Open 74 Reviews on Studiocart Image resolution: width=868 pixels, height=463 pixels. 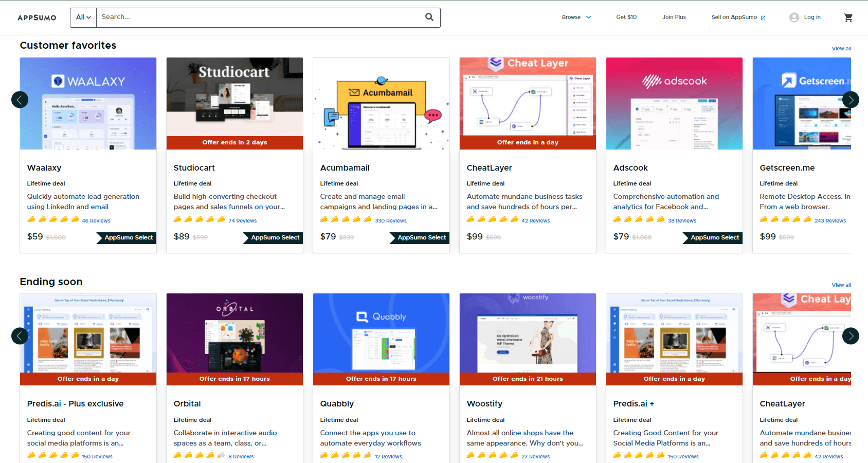point(243,221)
